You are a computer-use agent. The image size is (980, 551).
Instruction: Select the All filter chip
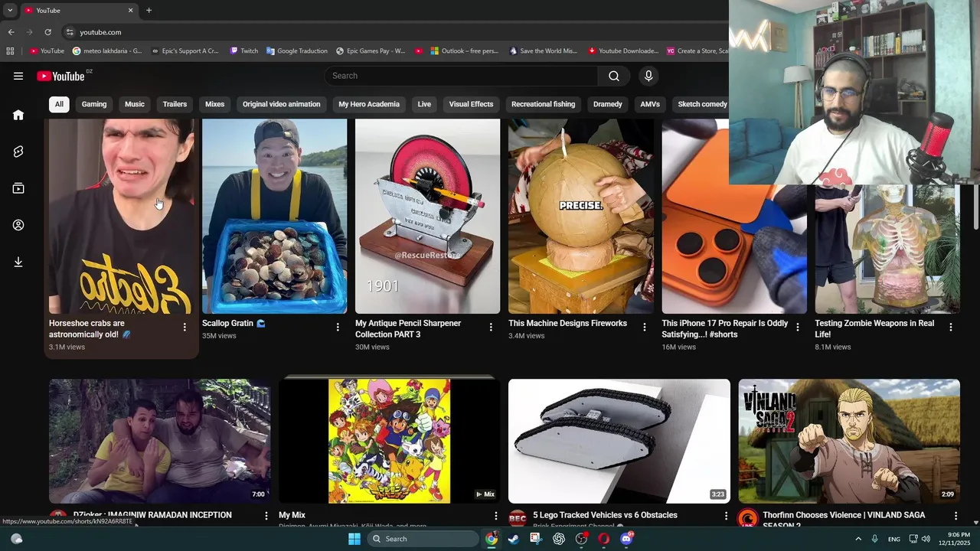(x=59, y=104)
